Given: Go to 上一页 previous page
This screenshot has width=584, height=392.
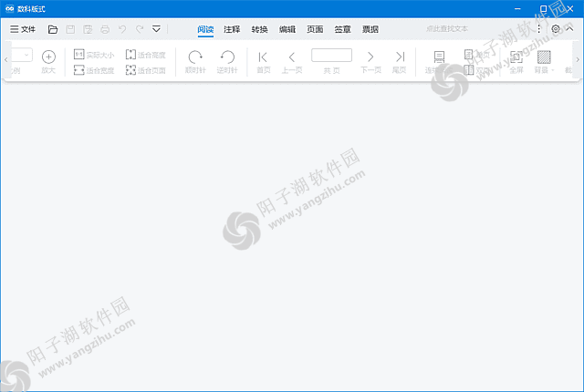Looking at the screenshot, I should pos(292,62).
